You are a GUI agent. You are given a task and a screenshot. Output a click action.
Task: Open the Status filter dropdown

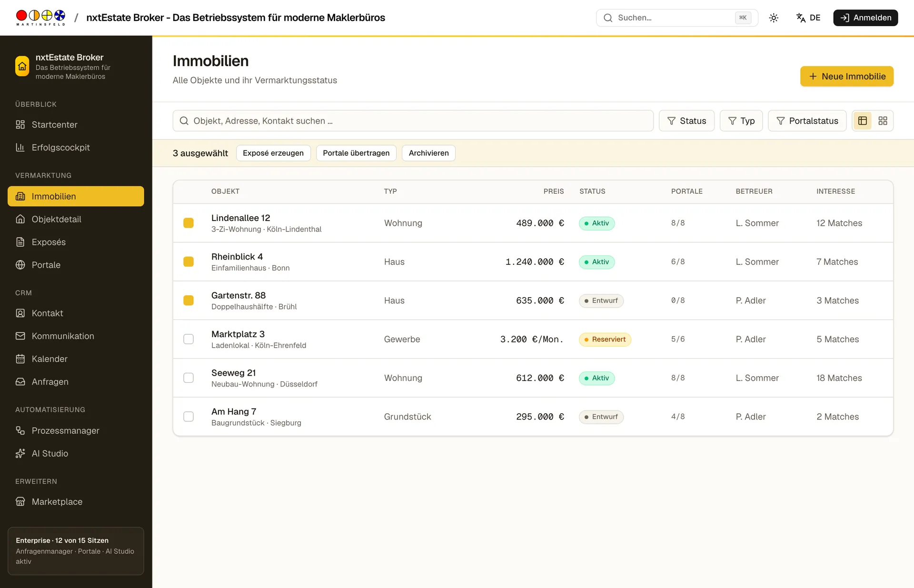click(686, 121)
